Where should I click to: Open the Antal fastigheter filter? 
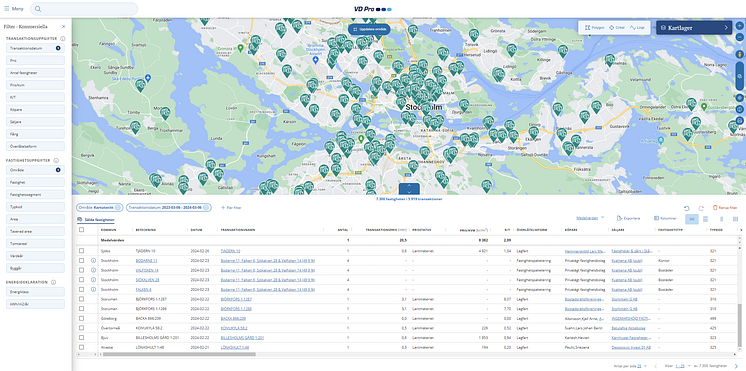pos(35,73)
